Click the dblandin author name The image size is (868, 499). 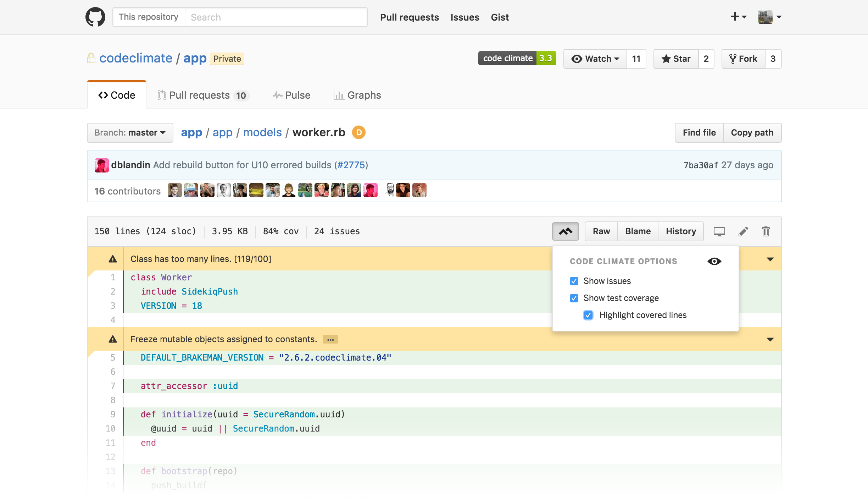(130, 165)
